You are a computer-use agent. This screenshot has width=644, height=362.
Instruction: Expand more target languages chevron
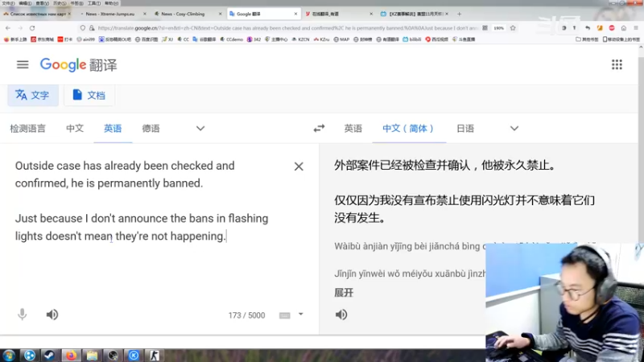pos(514,129)
